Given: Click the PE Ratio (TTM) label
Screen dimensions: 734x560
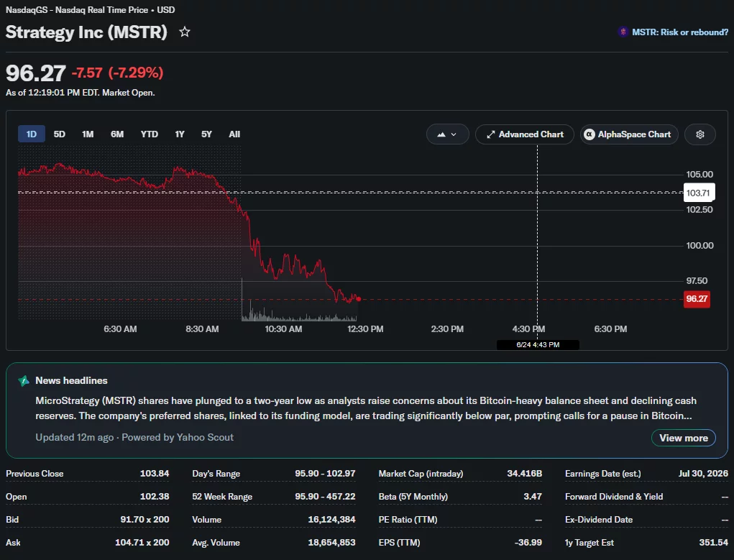Looking at the screenshot, I should 408,519.
